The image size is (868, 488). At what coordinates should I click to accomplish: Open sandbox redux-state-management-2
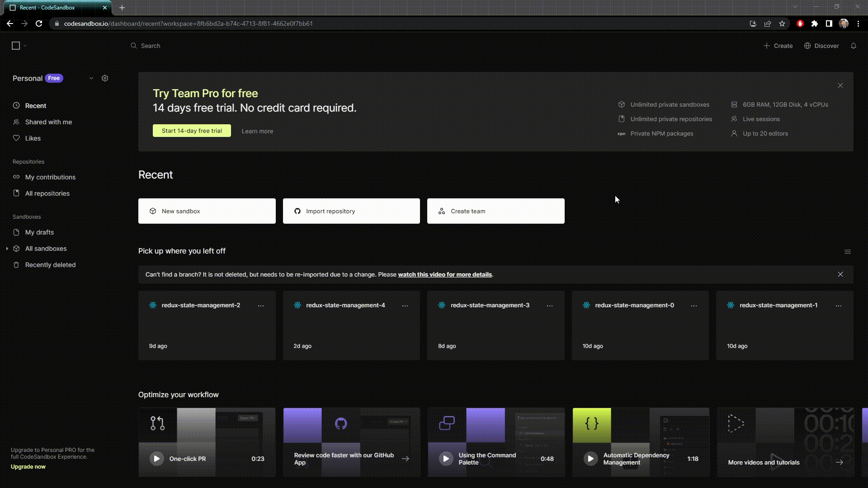pos(207,326)
